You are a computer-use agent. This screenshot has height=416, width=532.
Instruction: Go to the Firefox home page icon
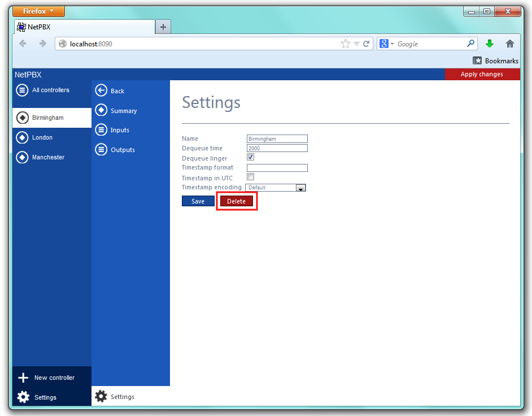tap(509, 44)
